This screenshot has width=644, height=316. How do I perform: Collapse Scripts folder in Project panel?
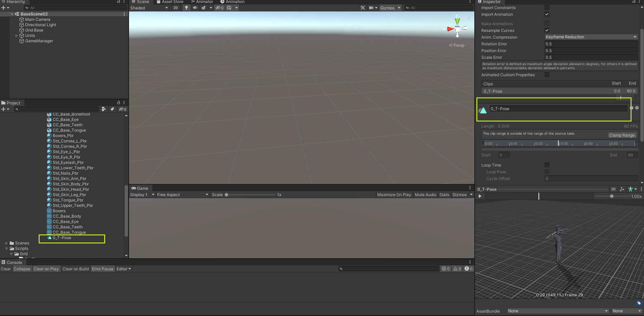[x=6, y=249]
